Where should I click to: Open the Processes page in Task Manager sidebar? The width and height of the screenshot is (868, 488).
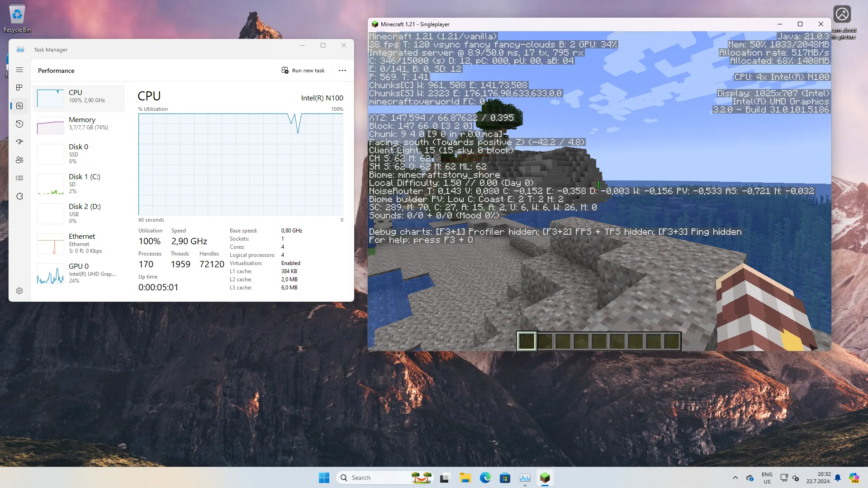(x=19, y=88)
